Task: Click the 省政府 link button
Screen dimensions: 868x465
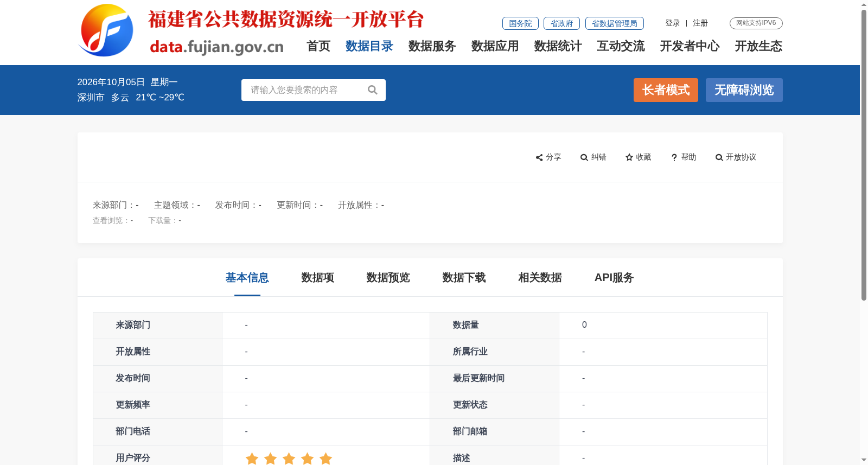Action: 562,23
